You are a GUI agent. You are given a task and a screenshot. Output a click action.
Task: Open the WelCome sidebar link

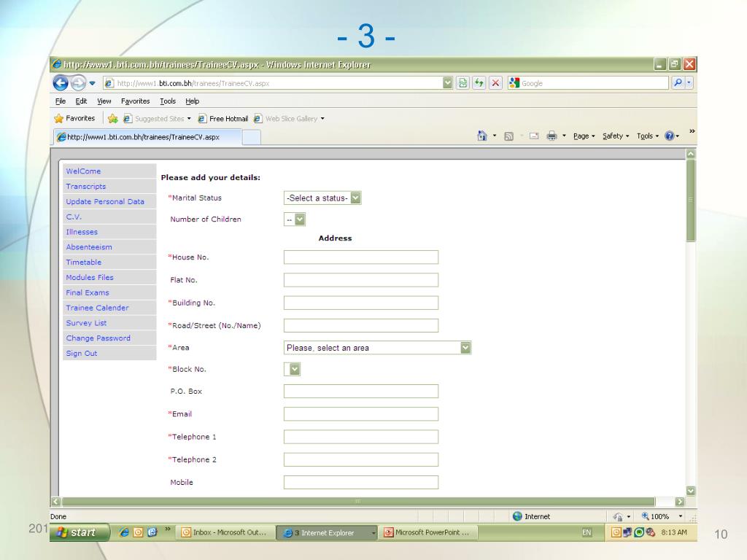tap(83, 171)
